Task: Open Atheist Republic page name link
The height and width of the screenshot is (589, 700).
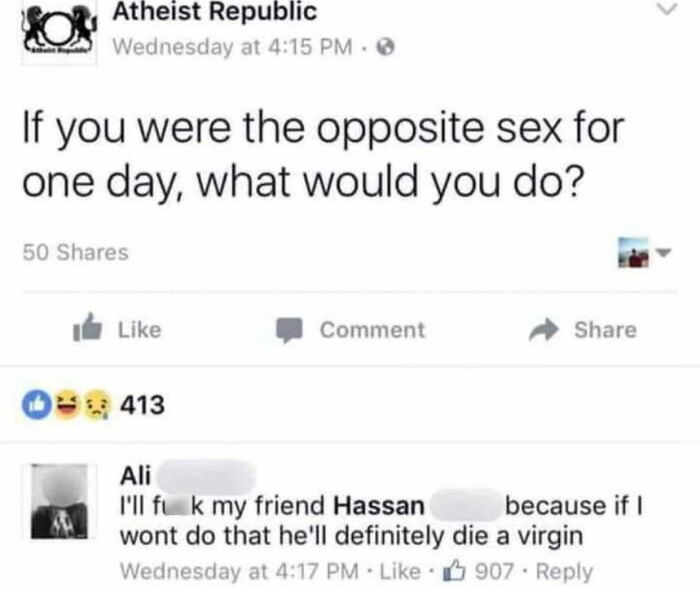Action: coord(215,11)
